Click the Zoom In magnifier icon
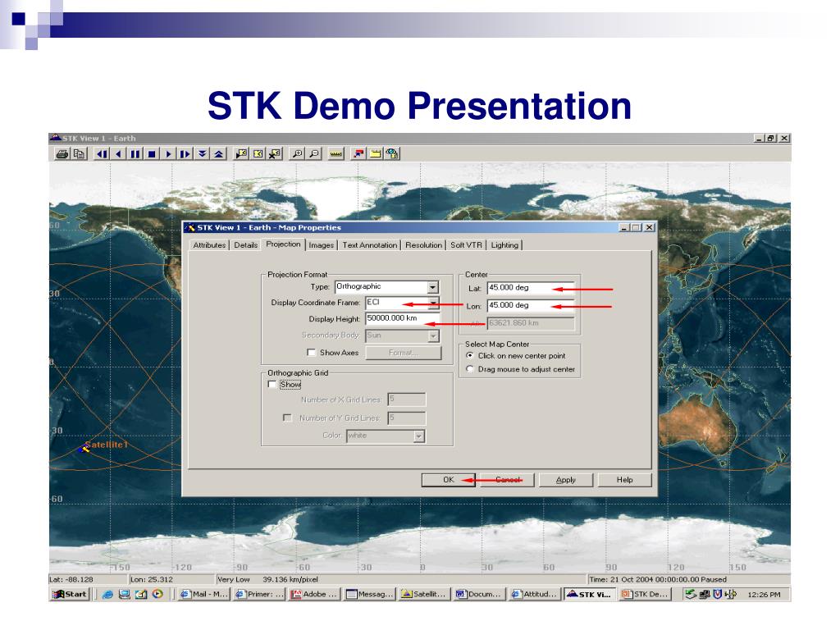Viewport: 840px width, 630px height. tap(296, 154)
